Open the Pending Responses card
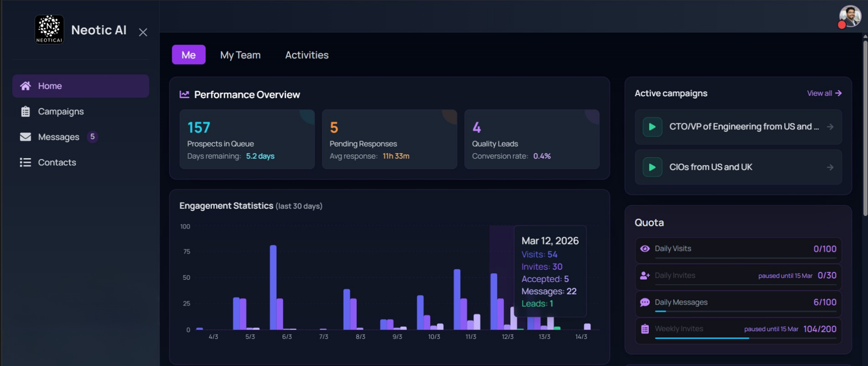The width and height of the screenshot is (868, 366). [x=389, y=139]
